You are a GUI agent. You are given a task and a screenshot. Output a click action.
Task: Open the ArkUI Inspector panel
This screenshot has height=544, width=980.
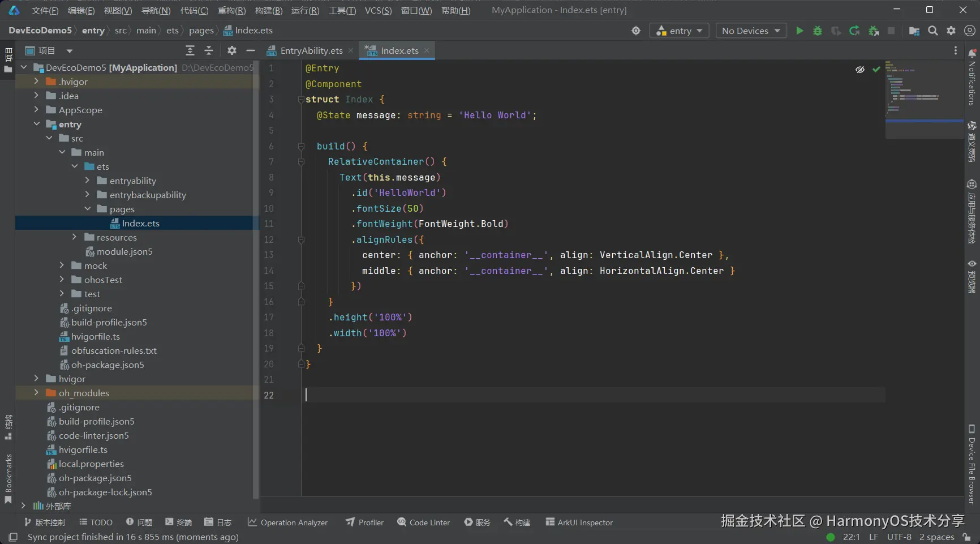coord(579,522)
